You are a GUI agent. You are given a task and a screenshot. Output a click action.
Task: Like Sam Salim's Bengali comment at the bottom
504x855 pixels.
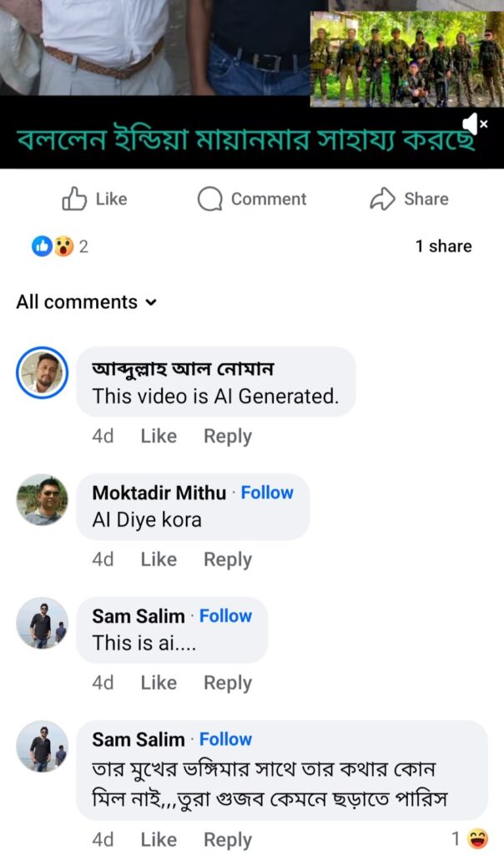[x=159, y=840]
